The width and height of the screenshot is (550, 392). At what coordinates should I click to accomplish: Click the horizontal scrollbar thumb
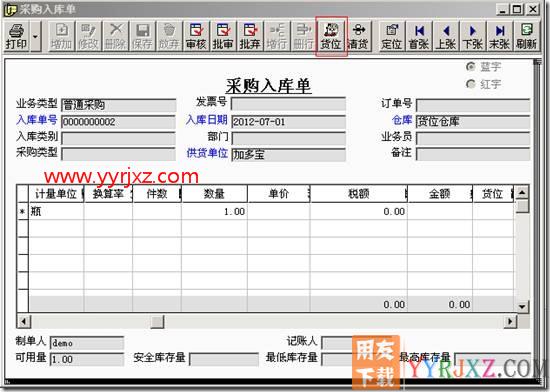157,321
